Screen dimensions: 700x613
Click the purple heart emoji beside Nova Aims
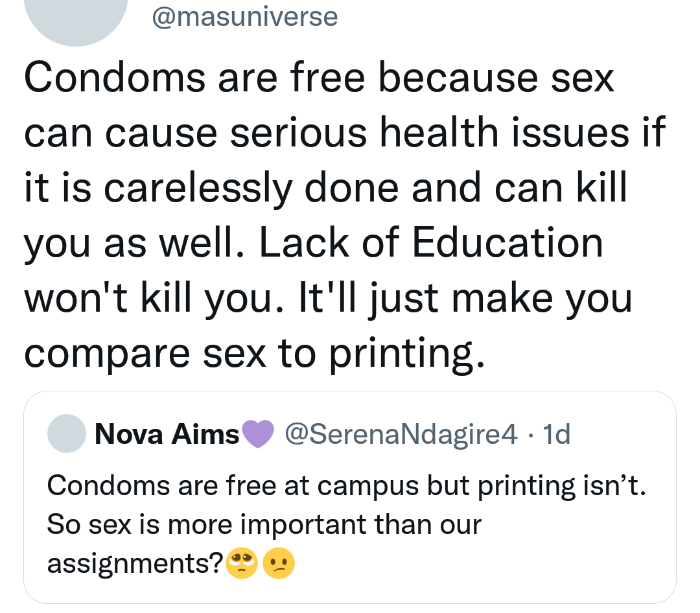coord(257,434)
